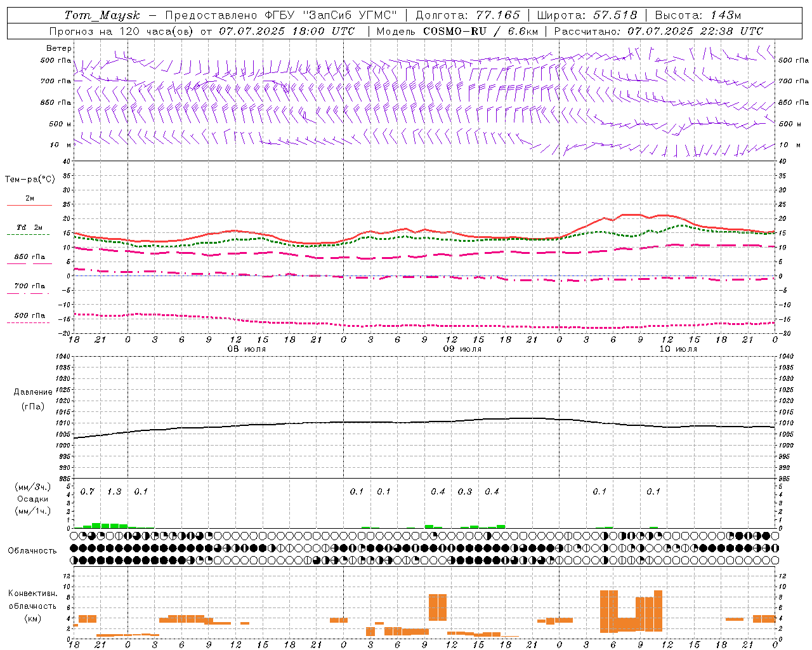Click the 'Конвективн.' panel label

tap(33, 594)
